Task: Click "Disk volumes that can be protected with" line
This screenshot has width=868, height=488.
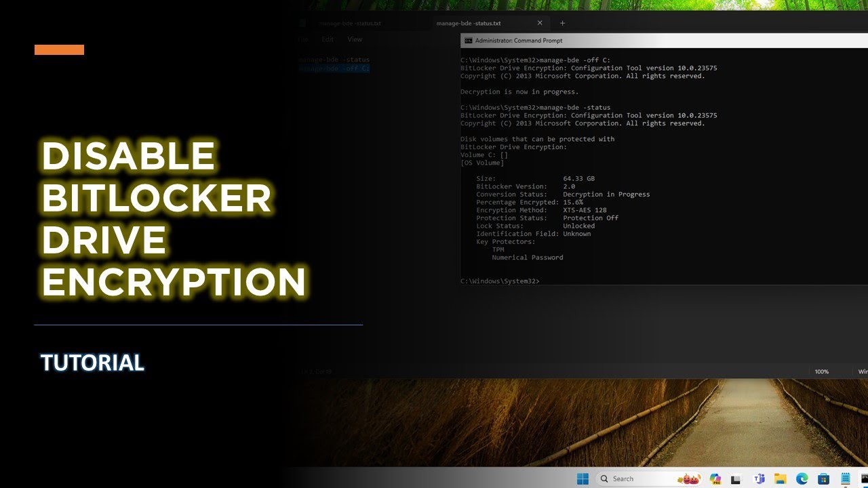Action: pyautogui.click(x=538, y=139)
